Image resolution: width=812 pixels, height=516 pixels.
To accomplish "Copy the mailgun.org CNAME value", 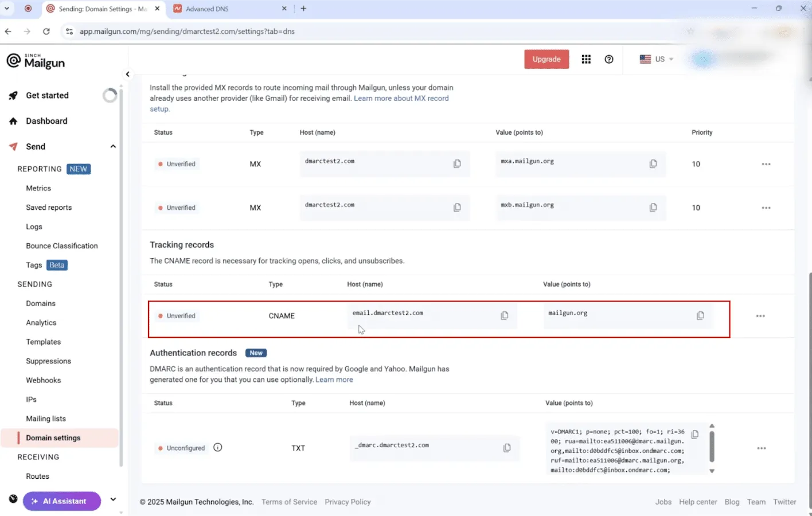I will click(x=701, y=316).
